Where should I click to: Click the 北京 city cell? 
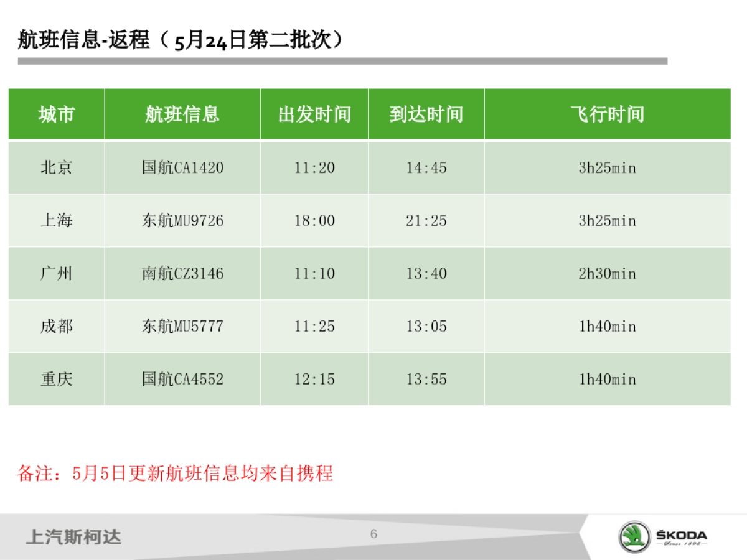(x=55, y=167)
